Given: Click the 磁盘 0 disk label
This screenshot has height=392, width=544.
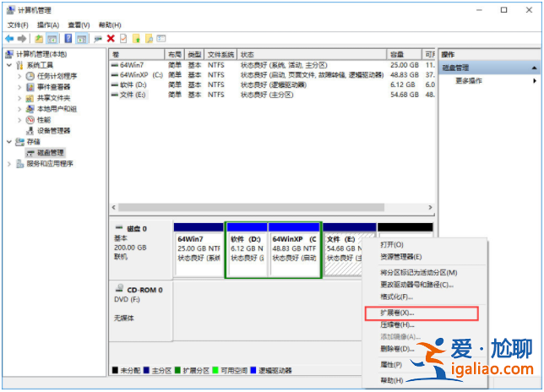Looking at the screenshot, I should pos(137,229).
